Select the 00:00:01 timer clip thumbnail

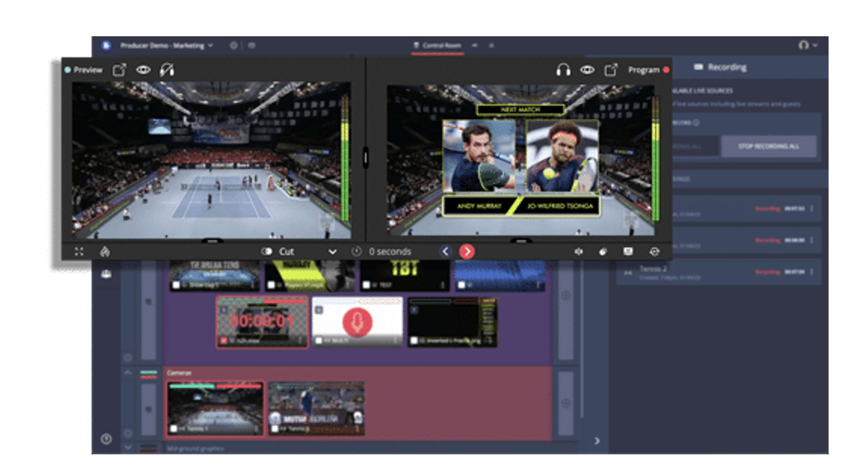[262, 322]
